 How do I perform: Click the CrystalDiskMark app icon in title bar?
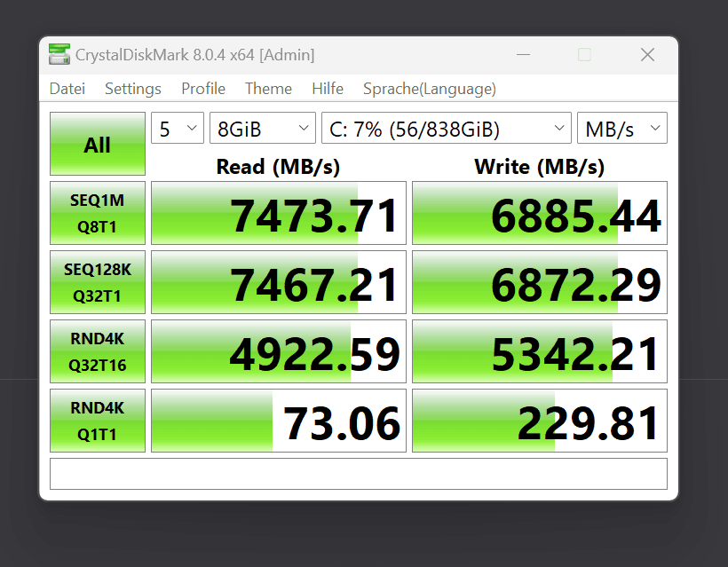click(x=59, y=54)
